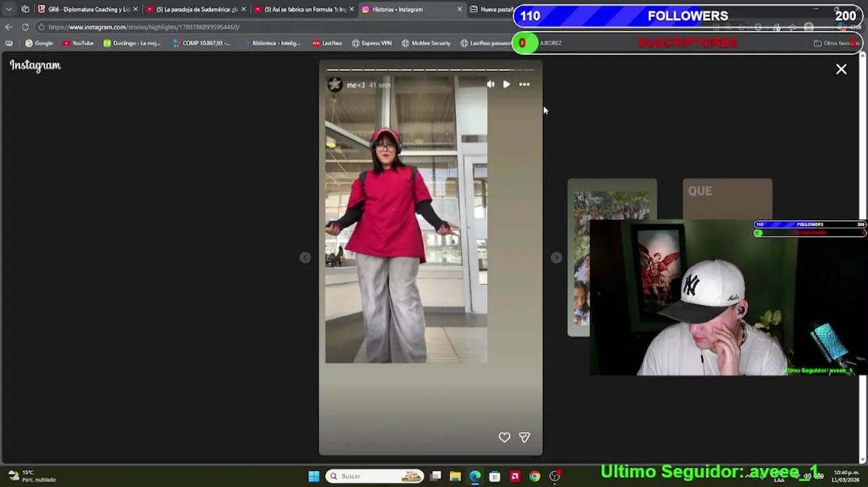Open weather widget showing 15°C
868x487 pixels.
tap(31, 476)
